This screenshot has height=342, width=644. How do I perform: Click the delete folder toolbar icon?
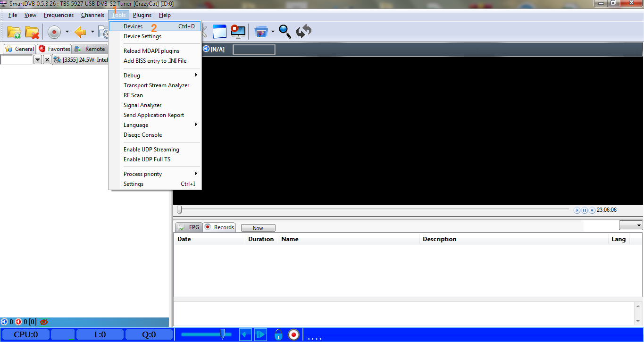[32, 32]
